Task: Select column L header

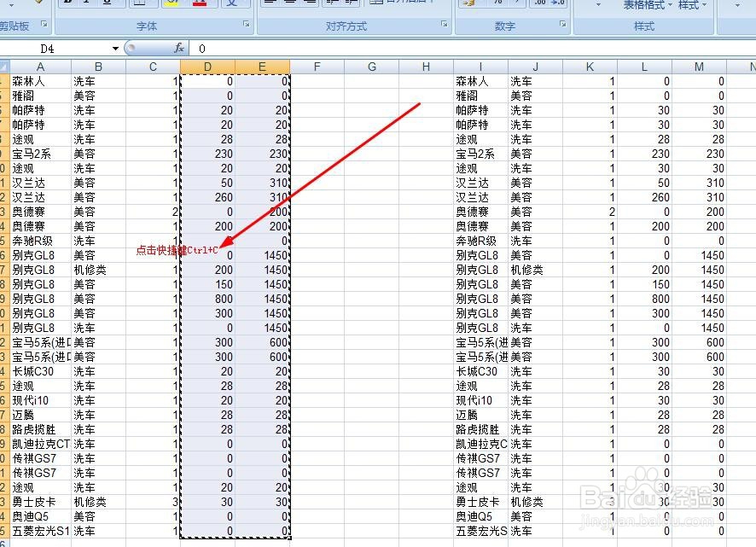Action: point(644,67)
